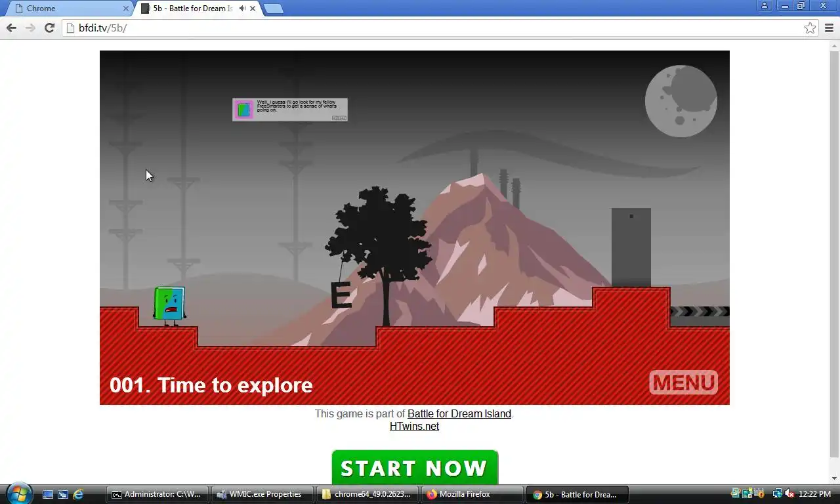This screenshot has height=504, width=840.
Task: Click the scrollbar up arrow
Action: tap(834, 45)
